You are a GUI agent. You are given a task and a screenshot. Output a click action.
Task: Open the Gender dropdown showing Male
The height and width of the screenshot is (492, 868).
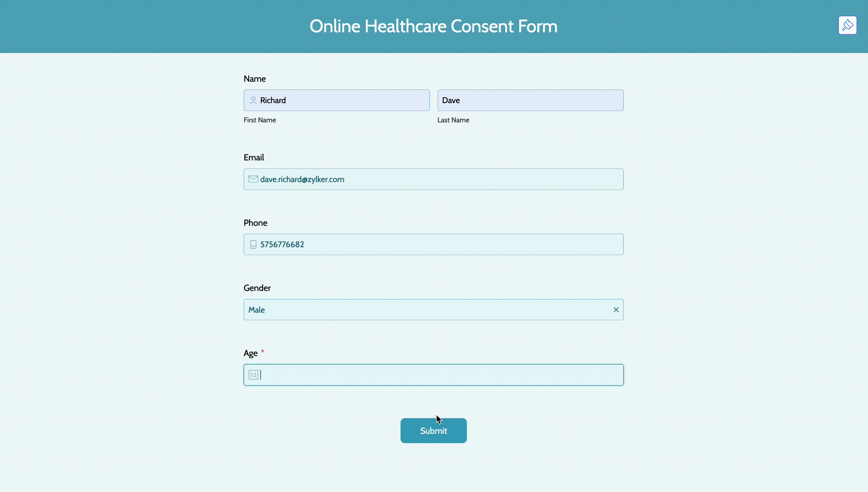(x=426, y=310)
